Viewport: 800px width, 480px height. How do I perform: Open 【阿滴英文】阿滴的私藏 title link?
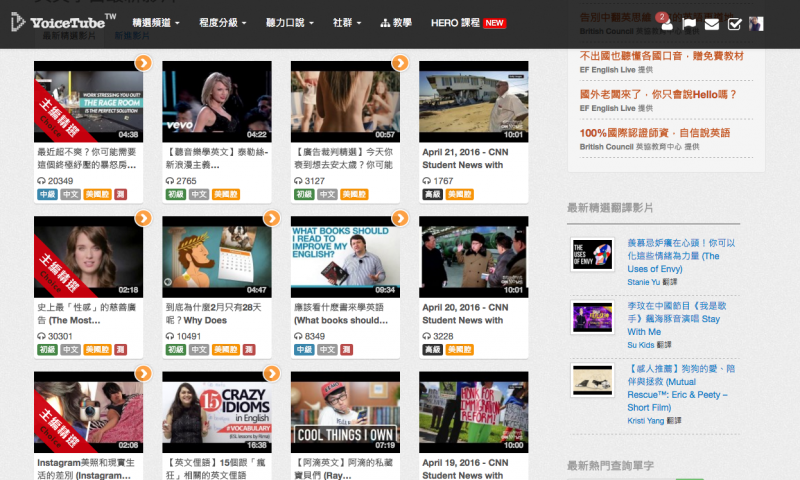point(344,469)
